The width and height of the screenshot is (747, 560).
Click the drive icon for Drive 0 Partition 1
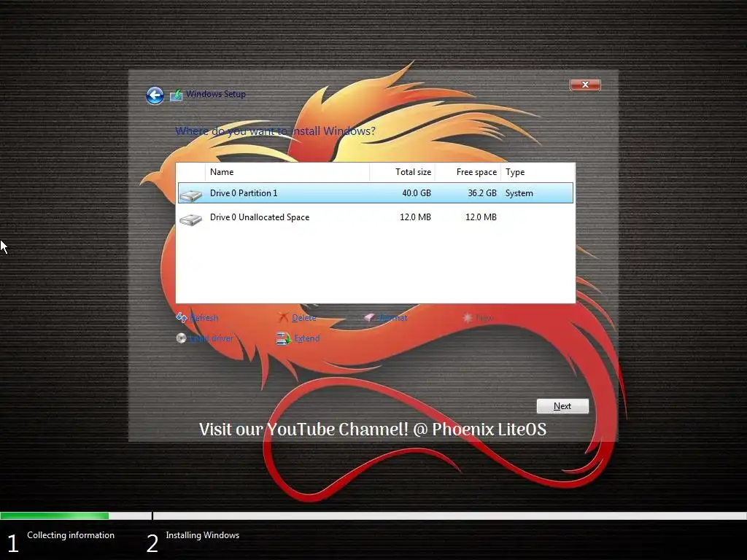tap(191, 194)
